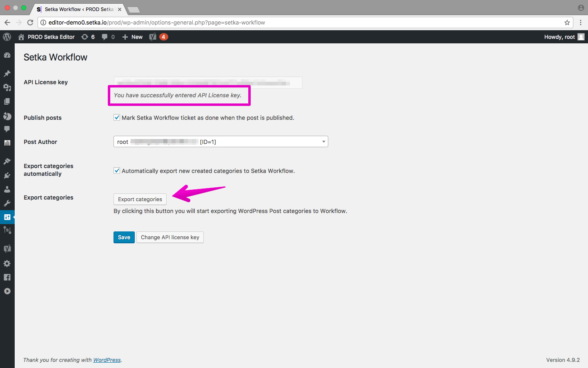Click the Export categories button
The image size is (588, 368).
click(x=140, y=199)
